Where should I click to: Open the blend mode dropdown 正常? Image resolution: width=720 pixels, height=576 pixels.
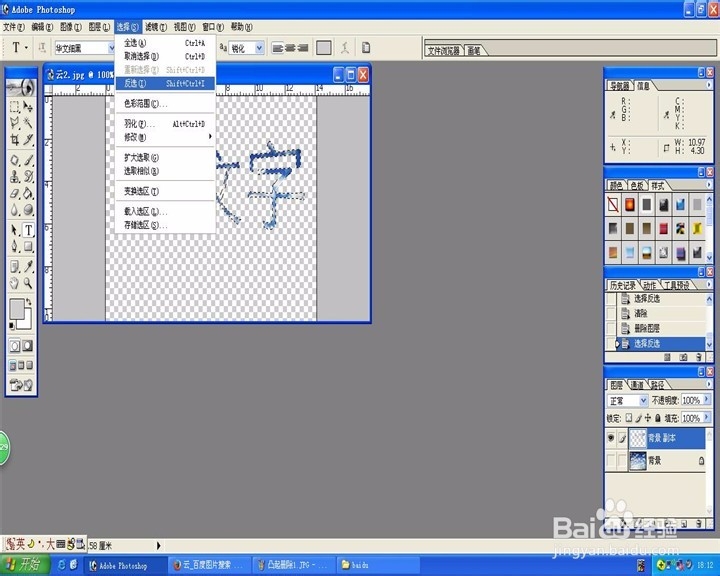(x=643, y=401)
